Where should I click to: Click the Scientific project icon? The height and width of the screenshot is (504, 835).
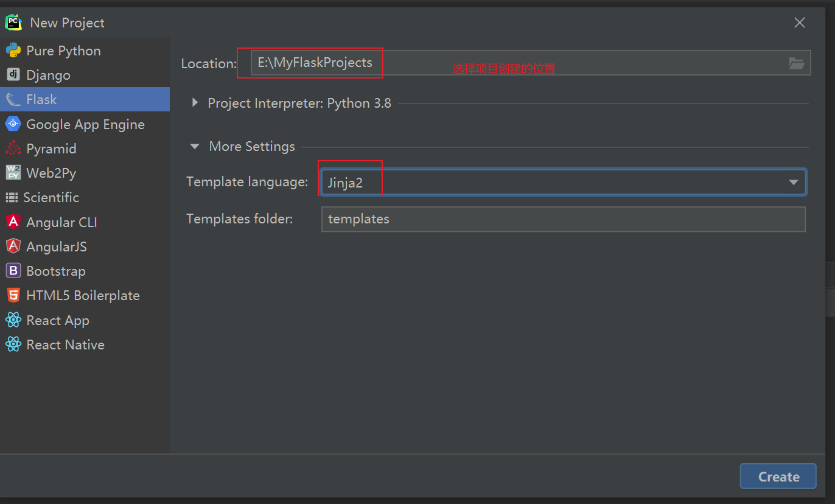(12, 197)
